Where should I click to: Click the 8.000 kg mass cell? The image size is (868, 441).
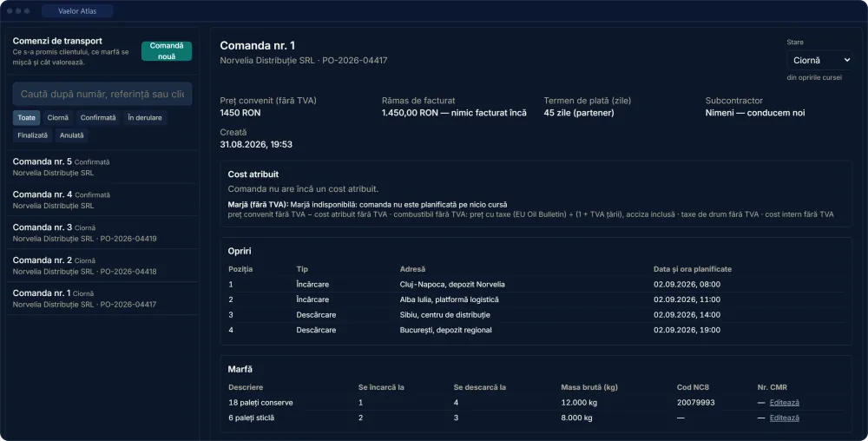[x=577, y=418]
